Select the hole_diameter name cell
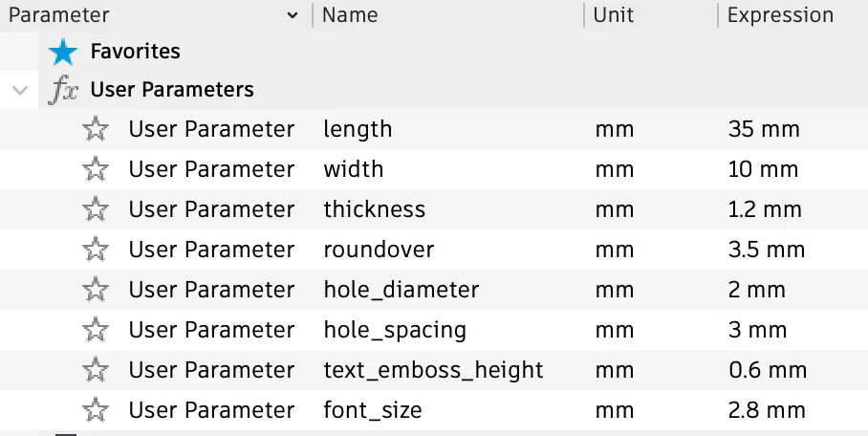868x436 pixels. (x=401, y=290)
